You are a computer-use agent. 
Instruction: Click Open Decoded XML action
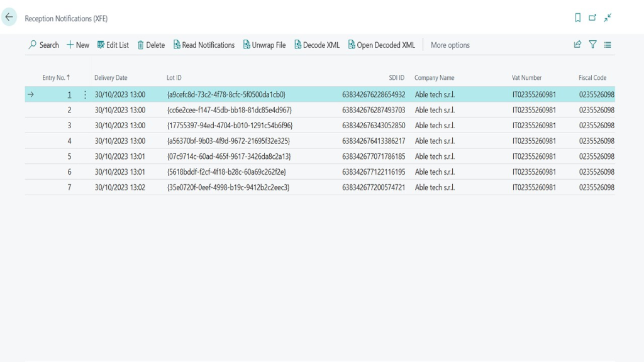[382, 45]
